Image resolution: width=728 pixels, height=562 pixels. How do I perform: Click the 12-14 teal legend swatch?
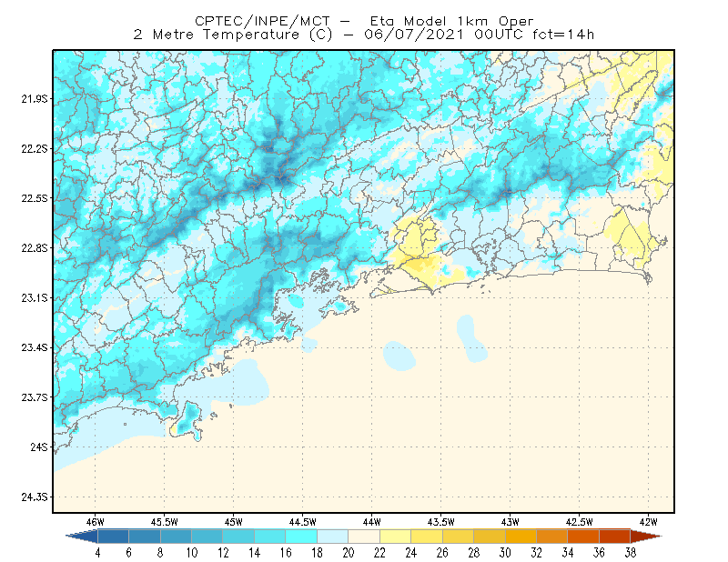click(x=238, y=537)
